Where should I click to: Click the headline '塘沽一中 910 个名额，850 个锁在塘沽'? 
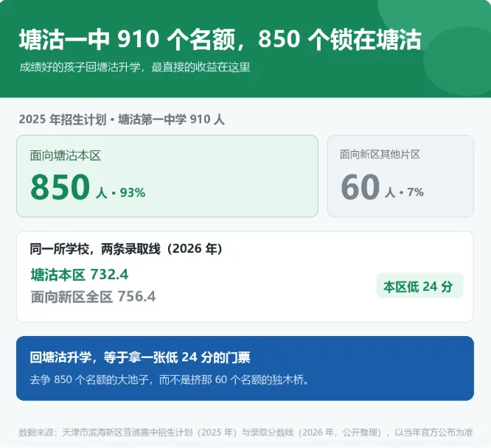point(220,40)
